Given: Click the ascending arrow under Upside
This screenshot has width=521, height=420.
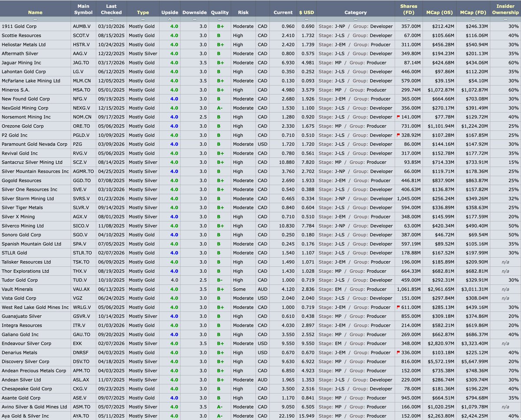Looking at the screenshot, I should [169, 19].
